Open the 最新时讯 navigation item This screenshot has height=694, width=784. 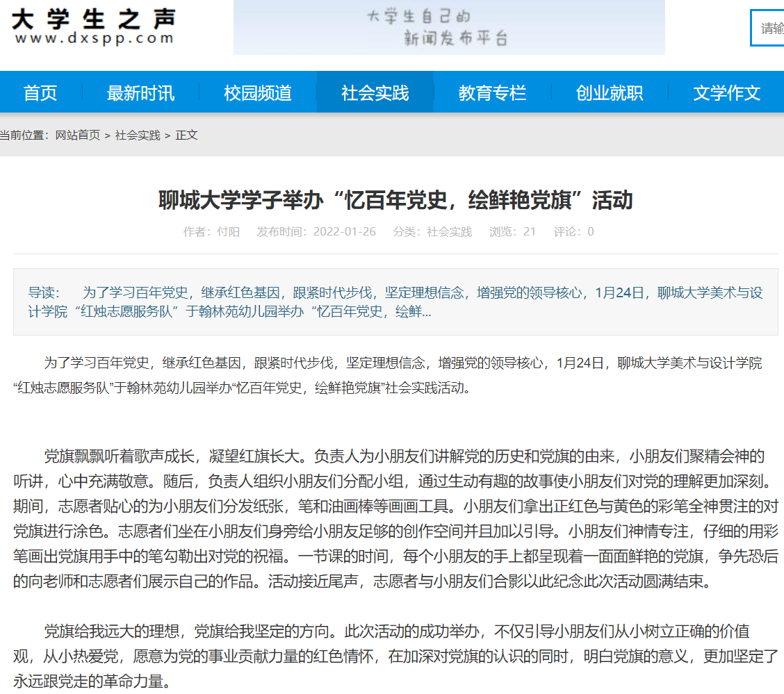(140, 93)
